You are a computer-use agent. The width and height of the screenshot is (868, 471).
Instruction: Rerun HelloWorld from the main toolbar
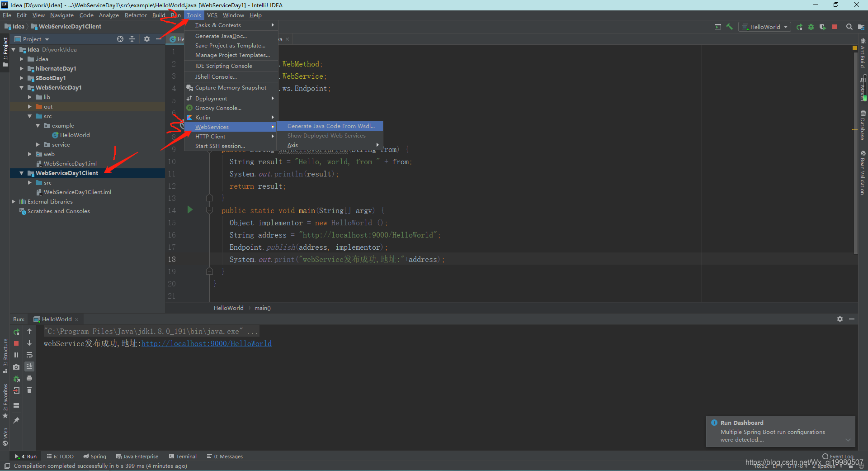(x=799, y=27)
